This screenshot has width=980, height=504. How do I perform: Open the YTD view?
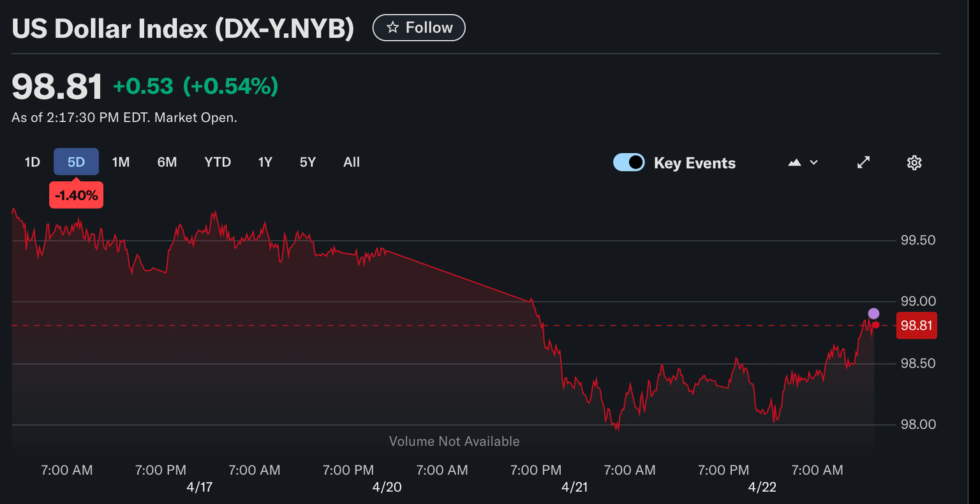pos(218,162)
